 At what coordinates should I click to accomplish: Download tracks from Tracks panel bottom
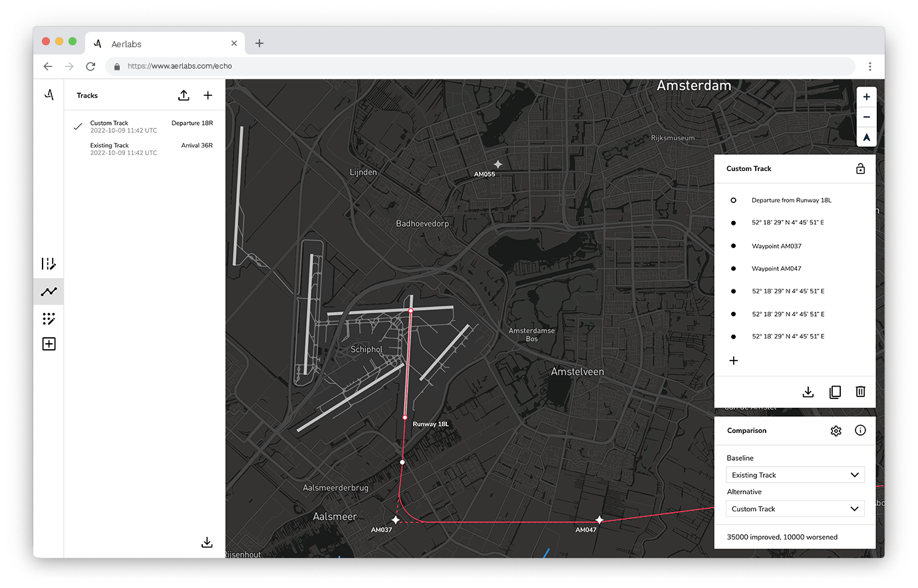(207, 542)
